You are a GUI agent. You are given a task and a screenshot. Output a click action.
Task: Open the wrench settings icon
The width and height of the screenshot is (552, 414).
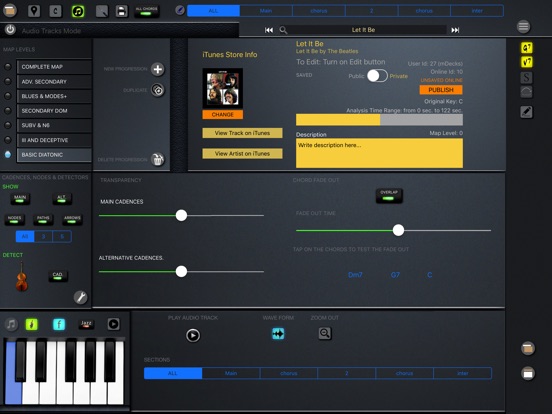pyautogui.click(x=81, y=297)
